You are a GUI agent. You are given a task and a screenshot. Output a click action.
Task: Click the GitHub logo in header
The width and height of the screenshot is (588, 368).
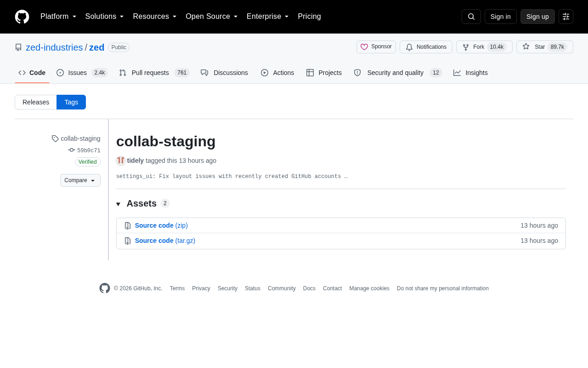(22, 17)
